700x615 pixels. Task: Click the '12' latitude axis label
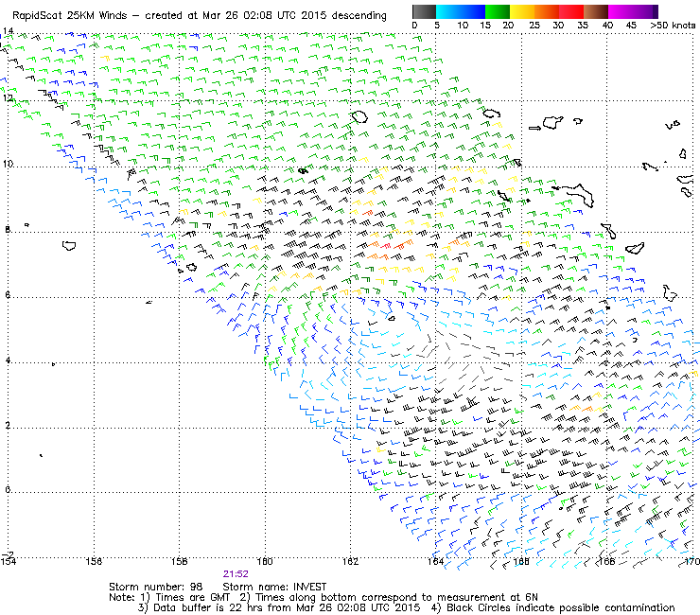tap(8, 97)
